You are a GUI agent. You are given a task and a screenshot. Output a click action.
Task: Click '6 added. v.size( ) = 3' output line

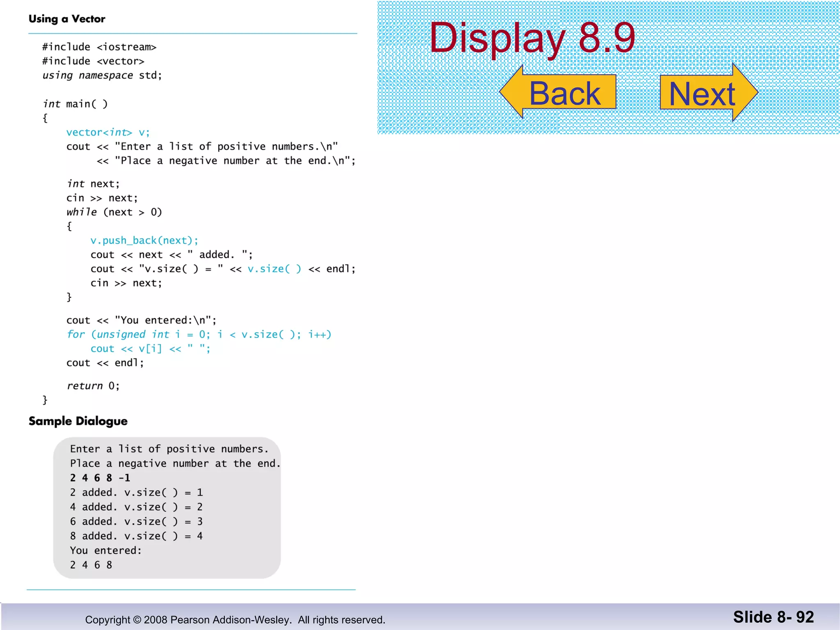[x=137, y=522]
